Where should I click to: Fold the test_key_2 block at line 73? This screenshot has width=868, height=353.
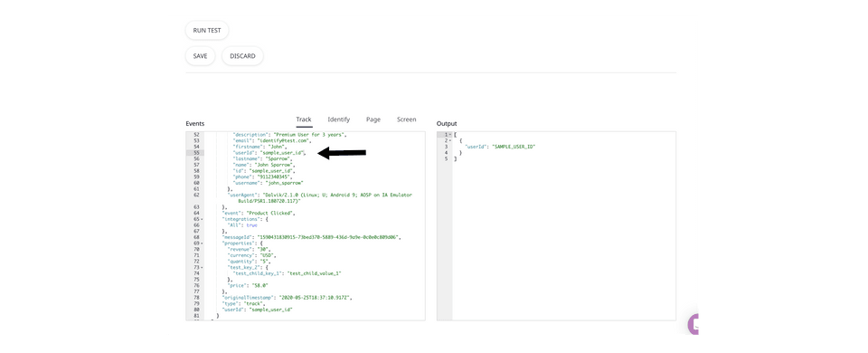202,267
